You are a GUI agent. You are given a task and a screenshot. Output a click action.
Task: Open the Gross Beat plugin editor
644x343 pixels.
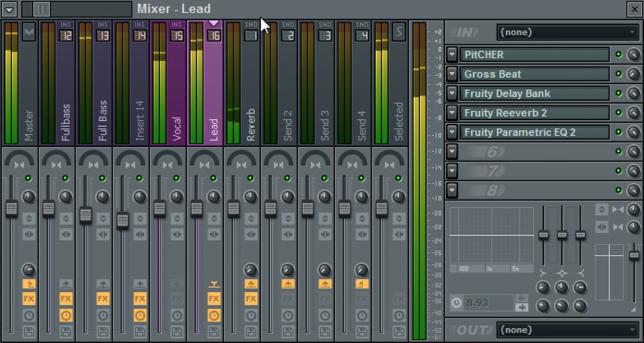coord(534,74)
